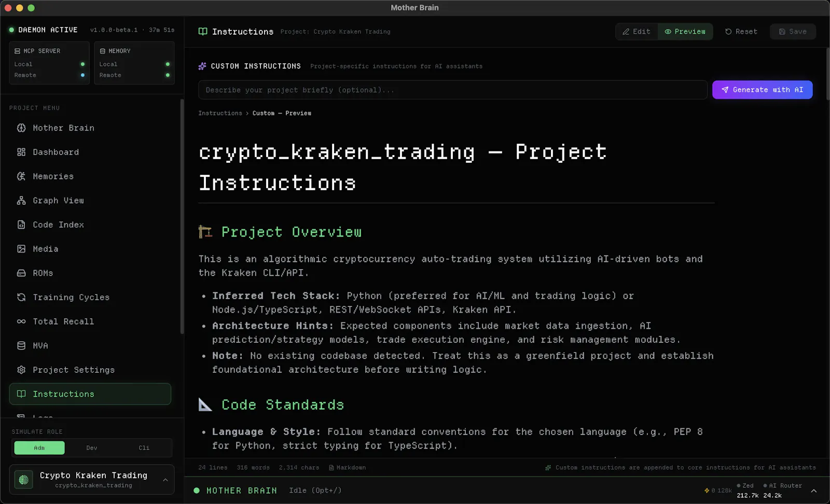Click the Total Recall infinity icon

click(21, 321)
